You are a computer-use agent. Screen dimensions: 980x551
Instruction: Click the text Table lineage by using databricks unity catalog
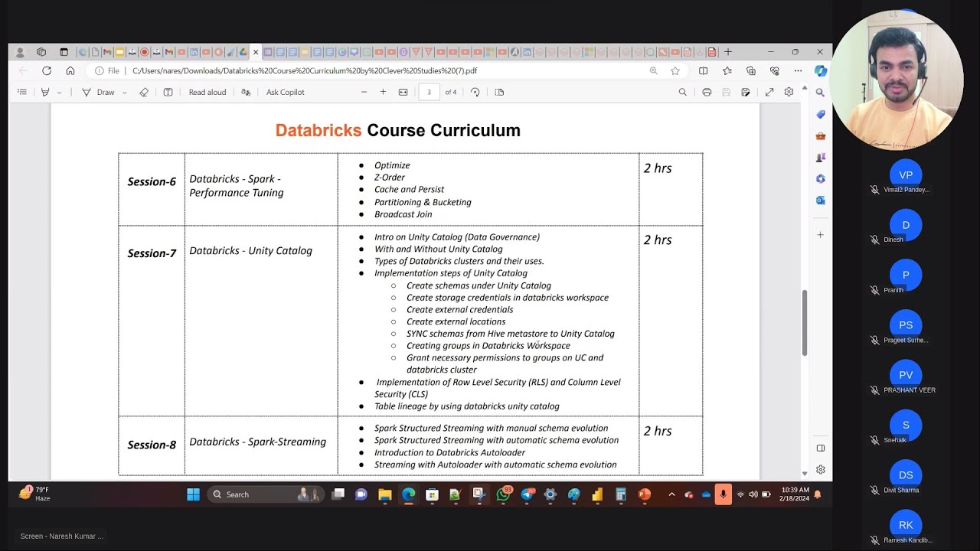pyautogui.click(x=466, y=406)
